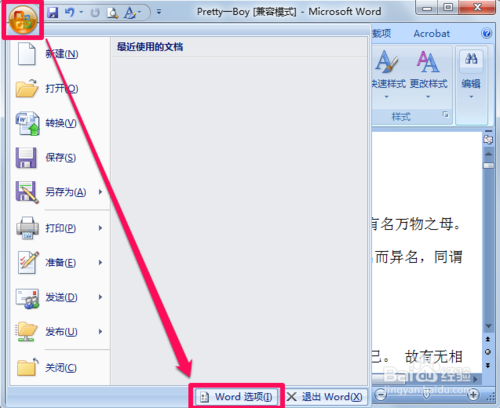Choose 打开(O) from the Office menu
The width and height of the screenshot is (500, 408).
coord(60,88)
